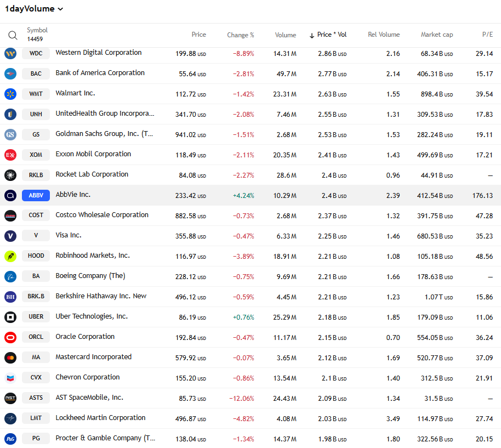Select Mastercard Incorporated company name
Image resolution: width=501 pixels, height=448 pixels.
coord(94,357)
